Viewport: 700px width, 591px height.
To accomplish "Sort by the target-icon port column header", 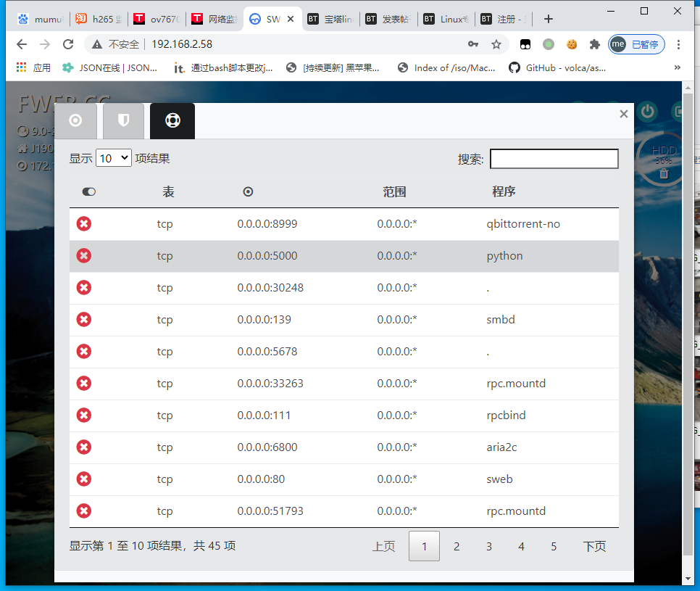I will tap(248, 192).
